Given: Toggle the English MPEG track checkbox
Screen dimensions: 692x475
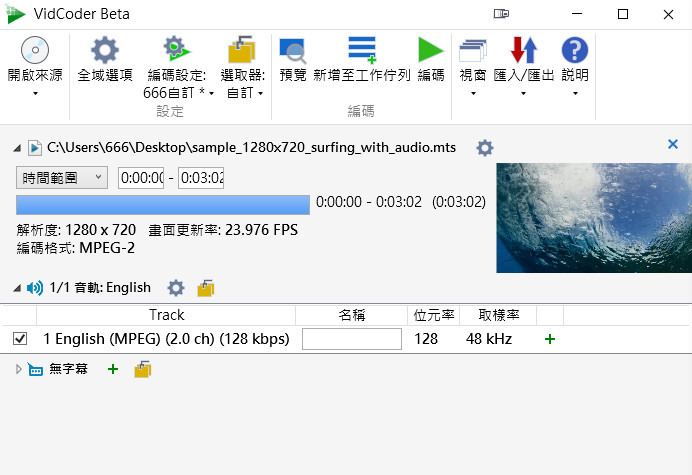Looking at the screenshot, I should tap(20, 339).
